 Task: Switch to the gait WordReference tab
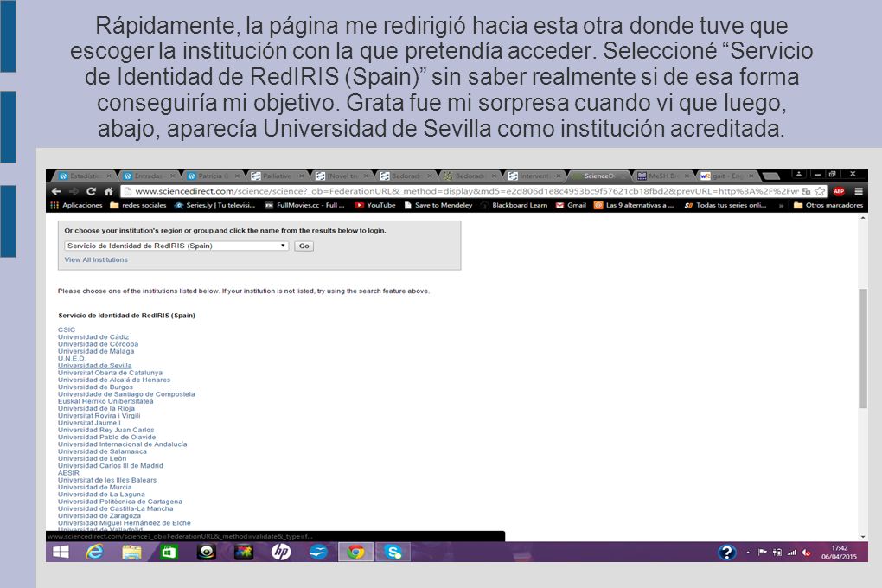point(726,176)
